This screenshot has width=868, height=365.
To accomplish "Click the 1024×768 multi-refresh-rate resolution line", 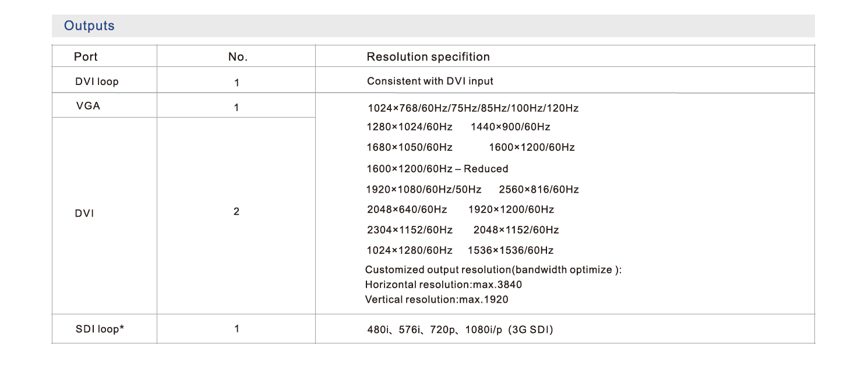I will point(473,108).
